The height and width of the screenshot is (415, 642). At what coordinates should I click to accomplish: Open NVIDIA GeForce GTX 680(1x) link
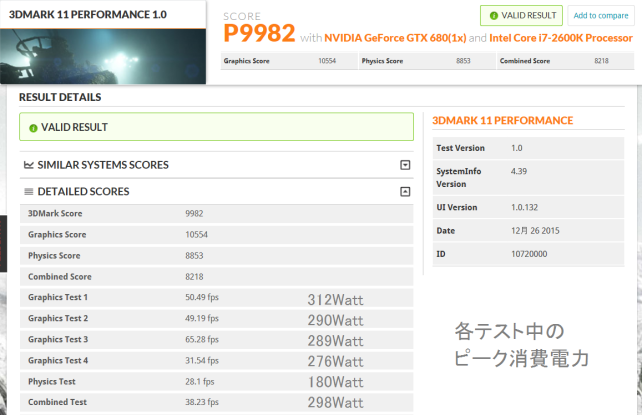[395, 38]
